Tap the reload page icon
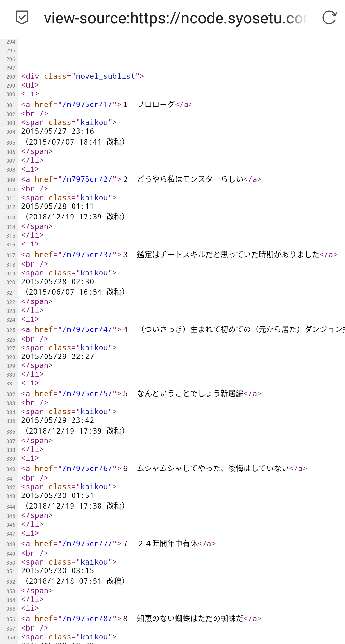Image resolution: width=345 pixels, height=644 pixels. pyautogui.click(x=329, y=18)
